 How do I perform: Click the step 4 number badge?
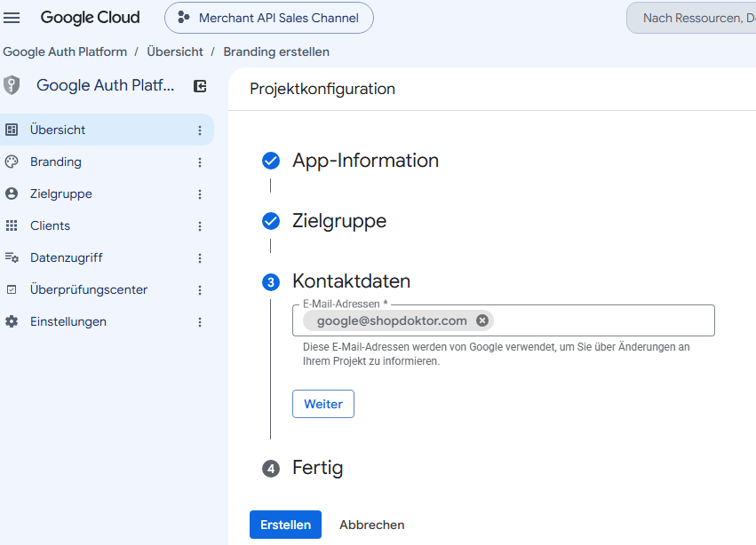point(271,469)
